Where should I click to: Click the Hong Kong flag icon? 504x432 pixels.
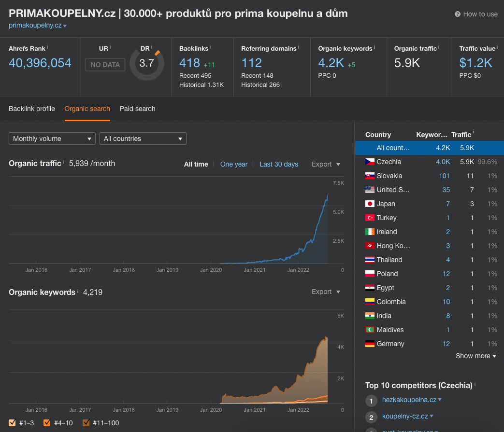click(x=370, y=246)
